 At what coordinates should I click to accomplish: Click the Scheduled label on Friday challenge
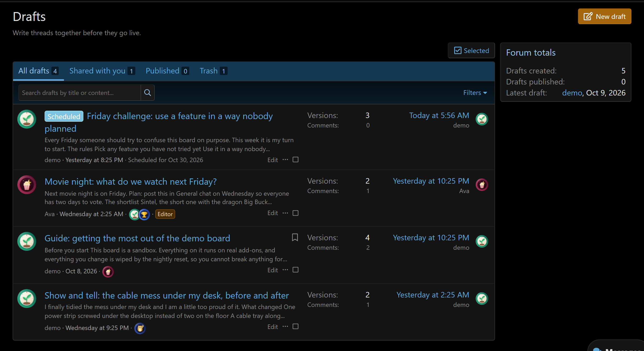pyautogui.click(x=64, y=116)
